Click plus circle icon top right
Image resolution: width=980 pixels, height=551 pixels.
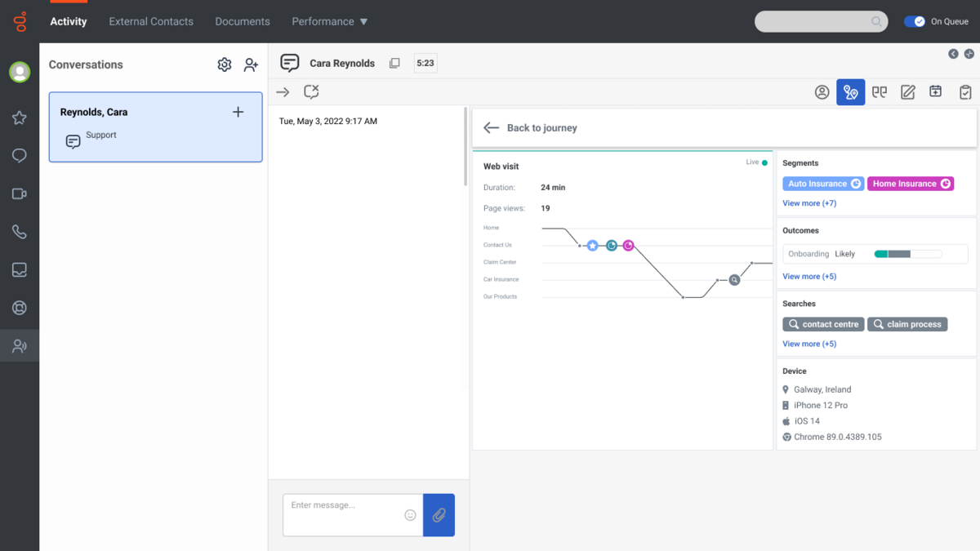[969, 54]
